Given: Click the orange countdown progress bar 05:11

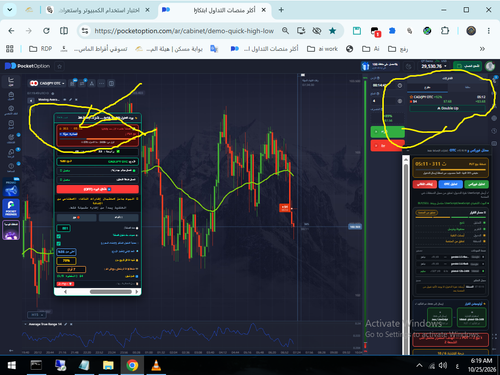Looking at the screenshot, I should [x=450, y=169].
